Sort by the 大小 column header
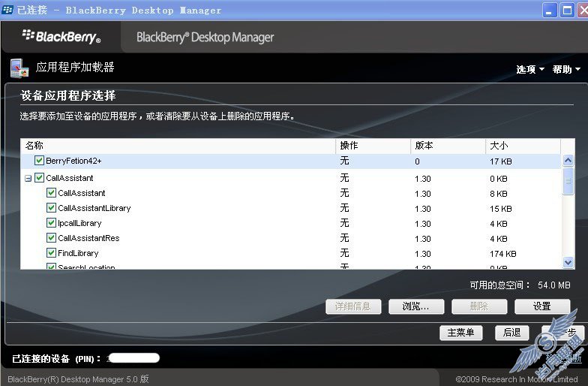Image resolution: width=588 pixels, height=386 pixels. pos(523,146)
